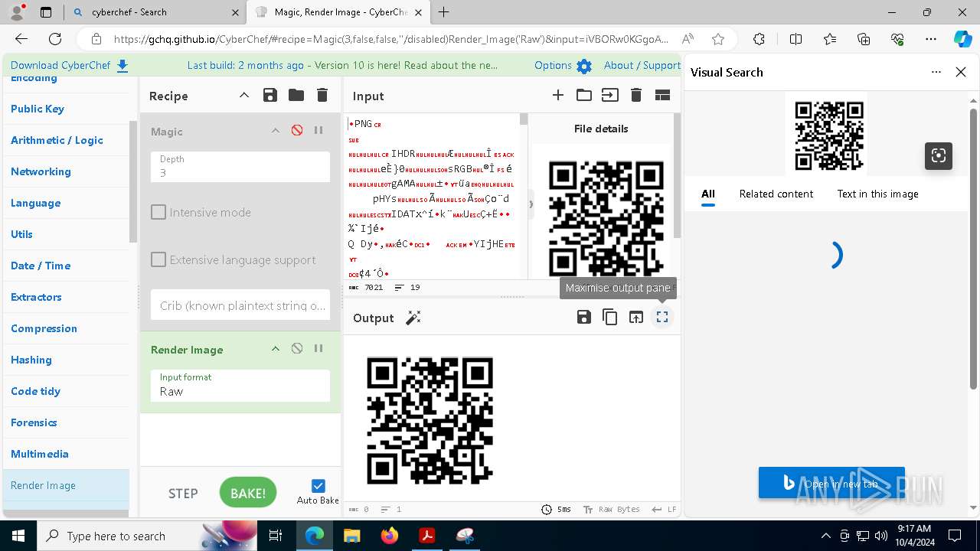Add a new input tab
Screen dimensions: 980x551
(558, 95)
